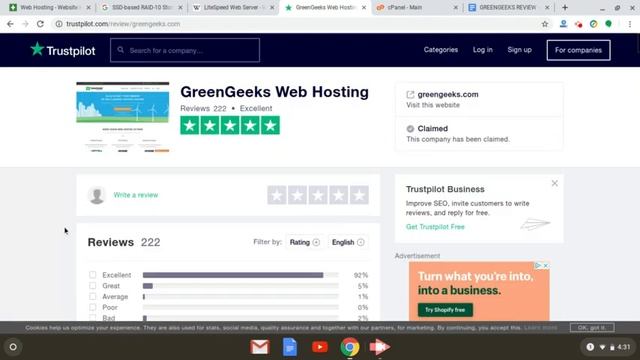The image size is (640, 360).
Task: Select the third empty review star
Action: (x=318, y=195)
